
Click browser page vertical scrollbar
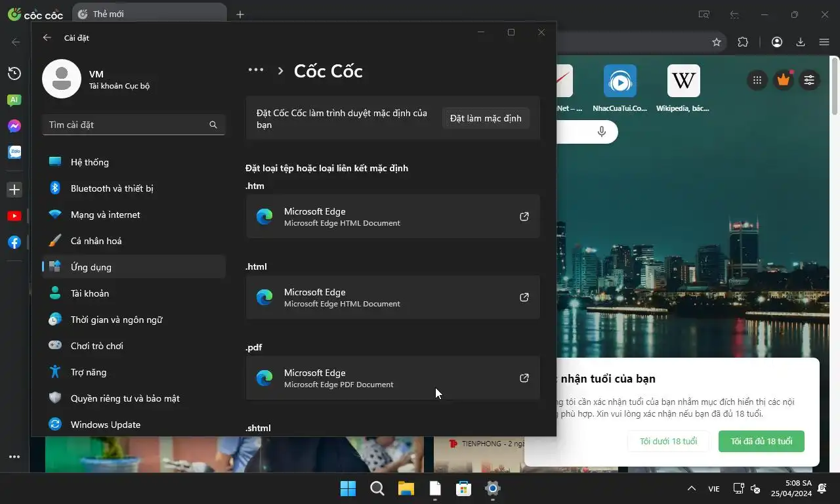(x=835, y=85)
